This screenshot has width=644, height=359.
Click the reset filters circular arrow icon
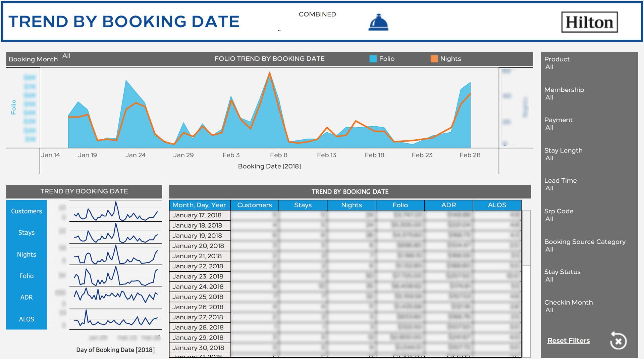click(618, 341)
